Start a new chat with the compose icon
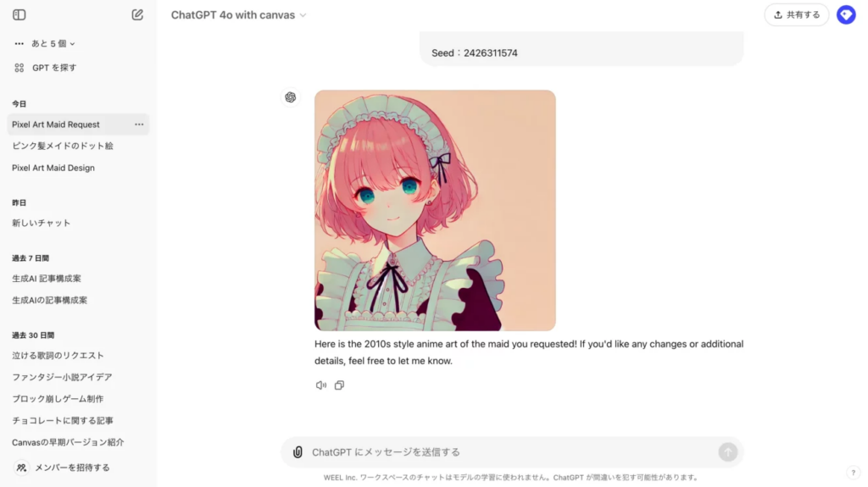The width and height of the screenshot is (868, 487). [137, 15]
